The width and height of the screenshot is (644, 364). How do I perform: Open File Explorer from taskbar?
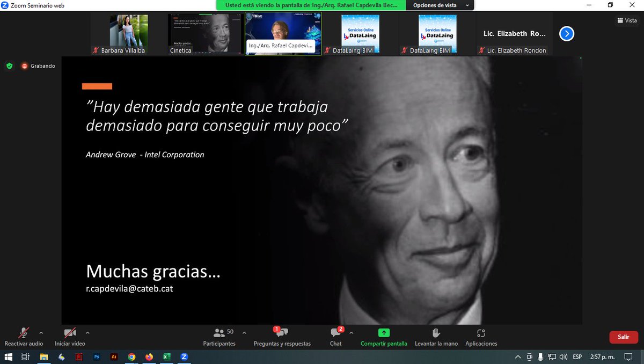tap(43, 356)
